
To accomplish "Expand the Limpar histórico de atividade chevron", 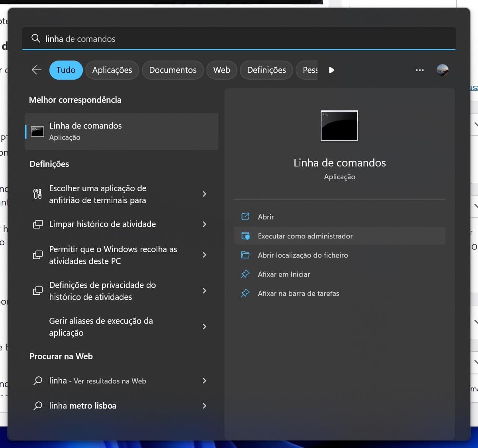I will click(204, 224).
